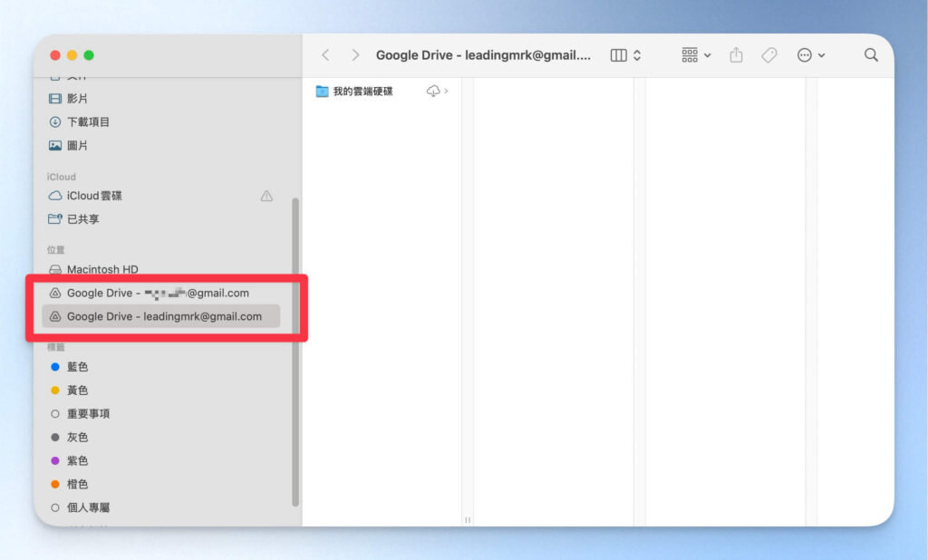Image resolution: width=928 pixels, height=560 pixels.
Task: Select 影片 in the sidebar
Action: coord(159,98)
